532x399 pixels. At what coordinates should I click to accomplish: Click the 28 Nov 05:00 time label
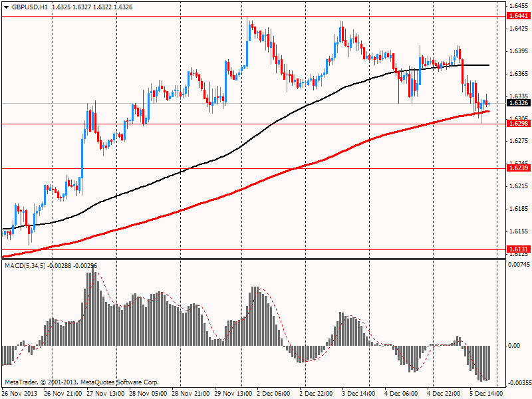pos(148,394)
